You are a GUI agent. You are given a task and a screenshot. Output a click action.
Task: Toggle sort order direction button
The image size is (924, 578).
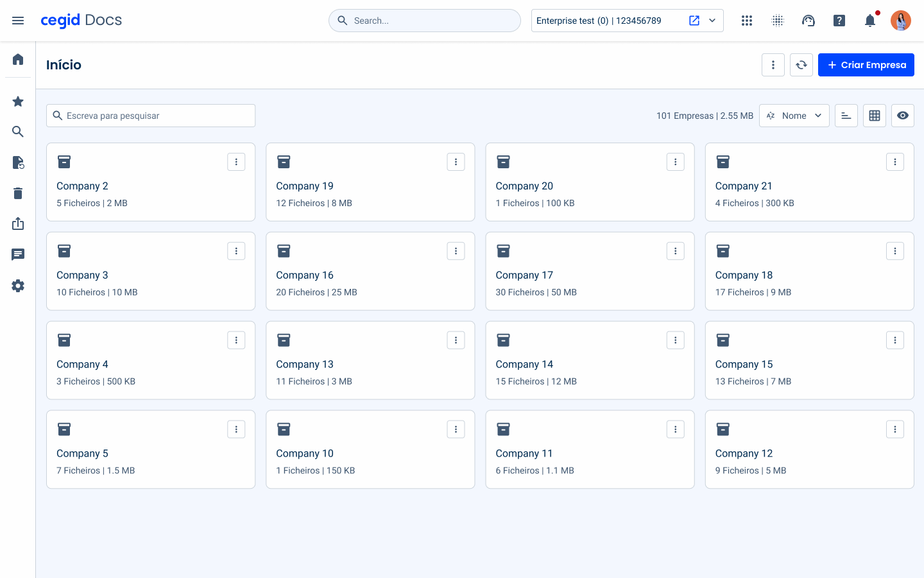point(846,116)
